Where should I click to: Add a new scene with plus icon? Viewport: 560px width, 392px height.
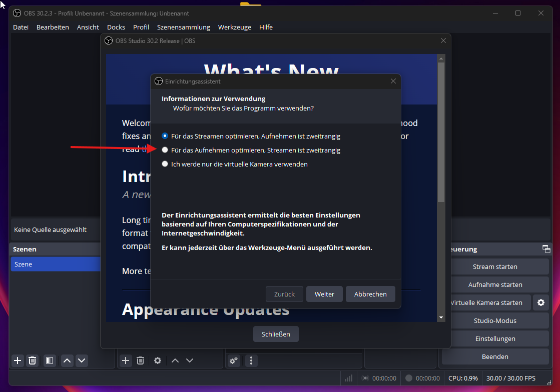point(17,360)
